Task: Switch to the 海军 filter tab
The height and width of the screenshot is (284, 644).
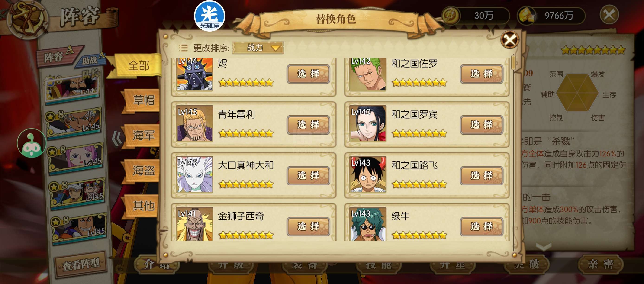Action: [x=143, y=135]
